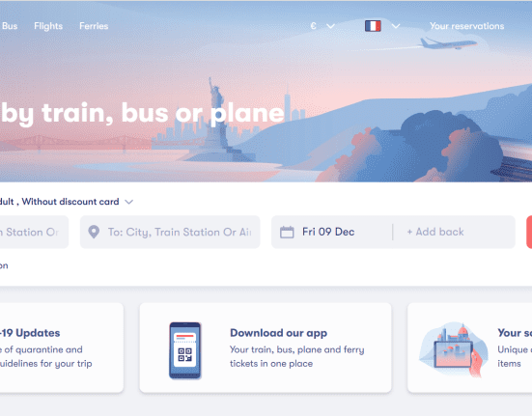Switch to the Ferries tab
Screen dimensions: 532x416
[94, 26]
